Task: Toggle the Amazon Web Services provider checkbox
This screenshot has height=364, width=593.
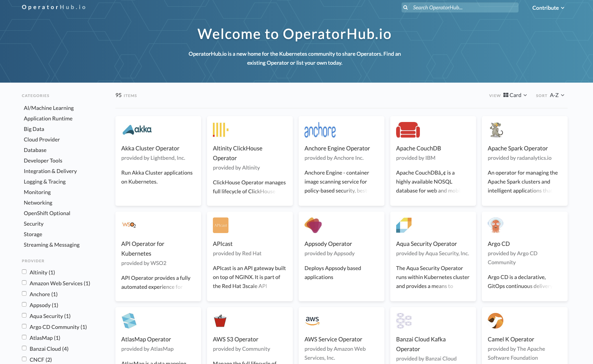Action: tap(24, 283)
